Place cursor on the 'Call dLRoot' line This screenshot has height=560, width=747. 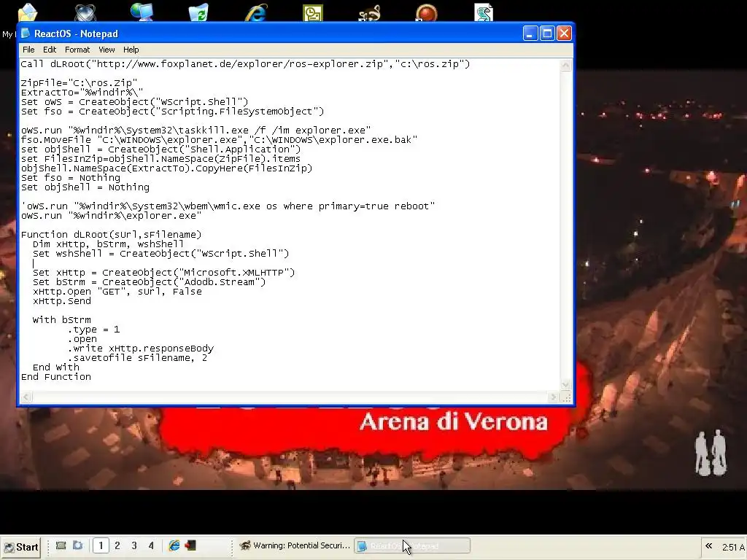(x=245, y=64)
